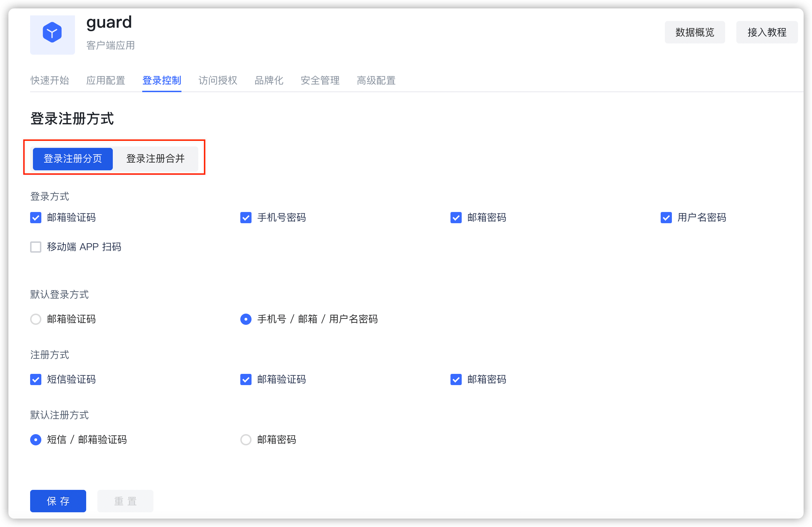Uncheck 邮箱验证码 under 登录方式
Screen dimensions: 812x527
pos(36,218)
